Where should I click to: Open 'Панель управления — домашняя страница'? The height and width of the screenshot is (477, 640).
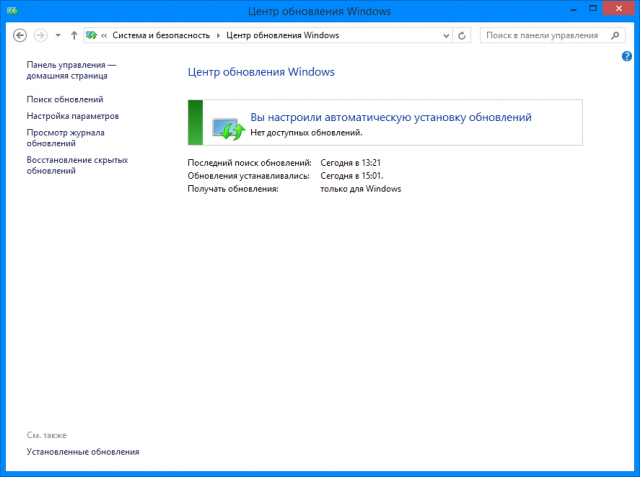(71, 70)
